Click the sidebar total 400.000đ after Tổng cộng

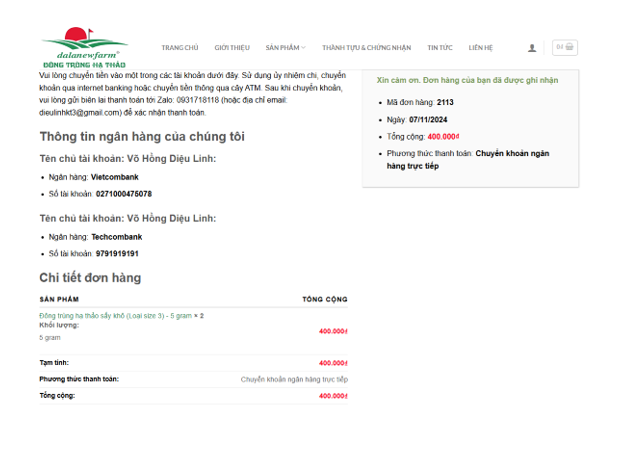tap(443, 137)
